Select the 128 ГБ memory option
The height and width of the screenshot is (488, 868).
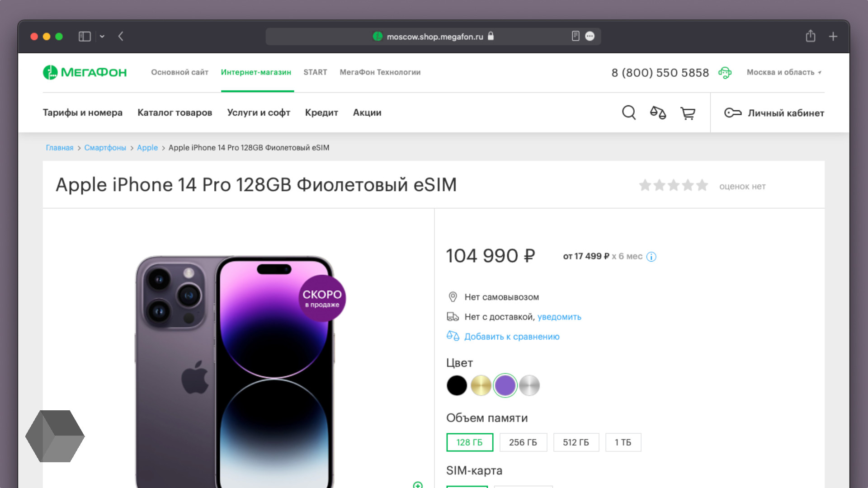point(470,442)
